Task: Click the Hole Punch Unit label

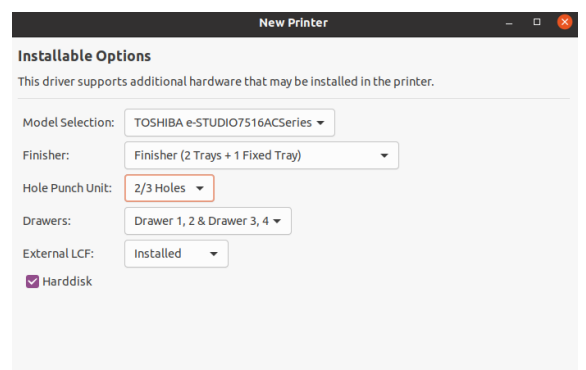Action: pos(67,188)
